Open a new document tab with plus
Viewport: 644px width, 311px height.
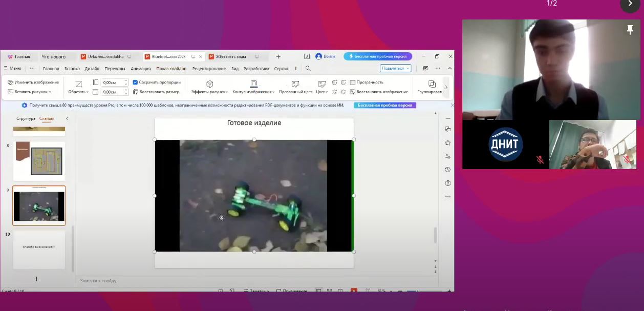(x=278, y=56)
